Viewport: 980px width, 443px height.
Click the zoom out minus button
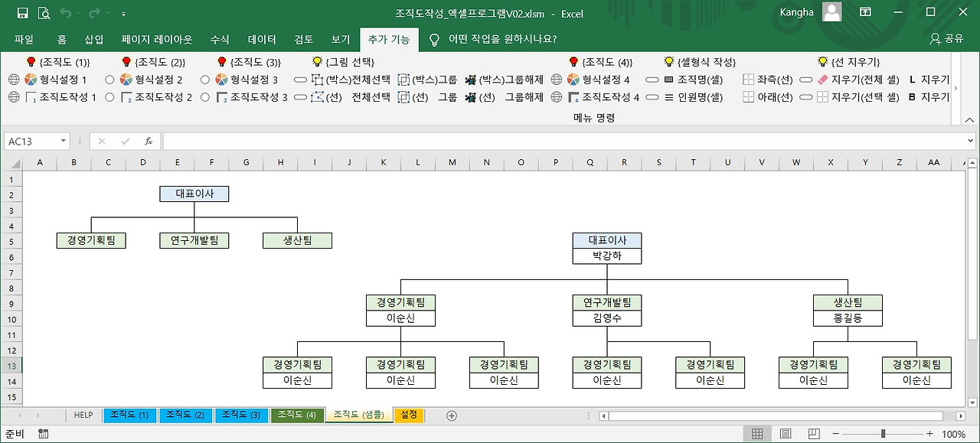(x=838, y=434)
